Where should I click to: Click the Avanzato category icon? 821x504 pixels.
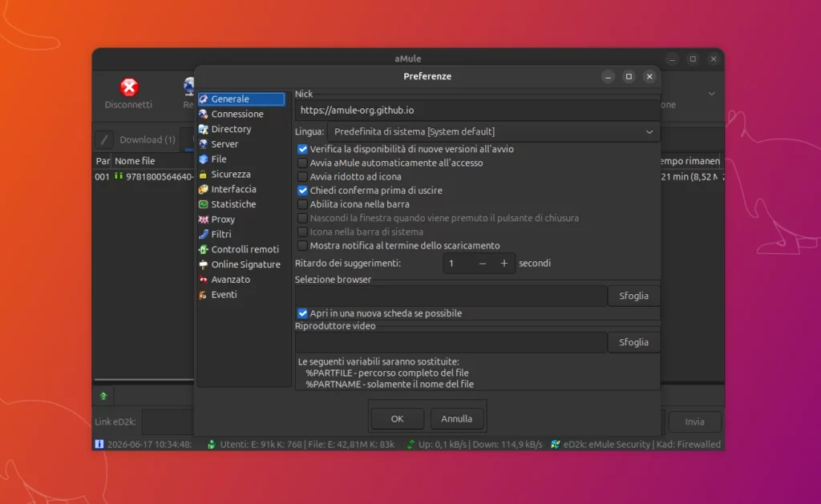203,280
